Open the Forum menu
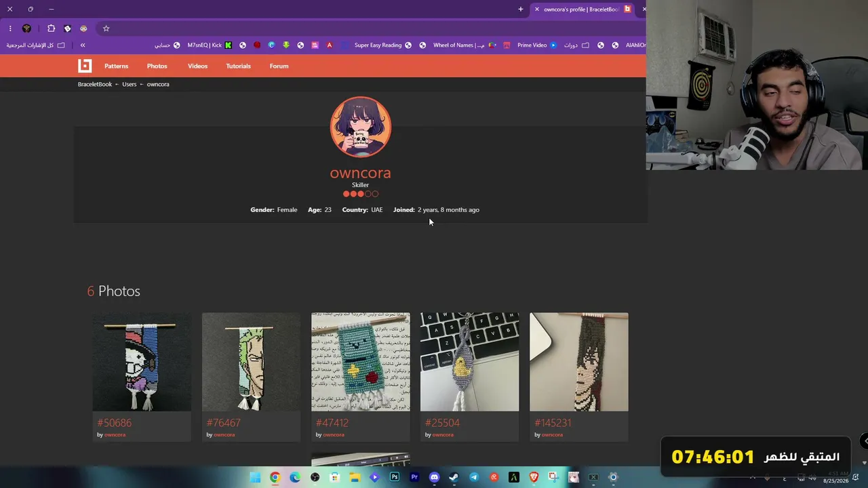Image resolution: width=868 pixels, height=488 pixels. point(279,66)
